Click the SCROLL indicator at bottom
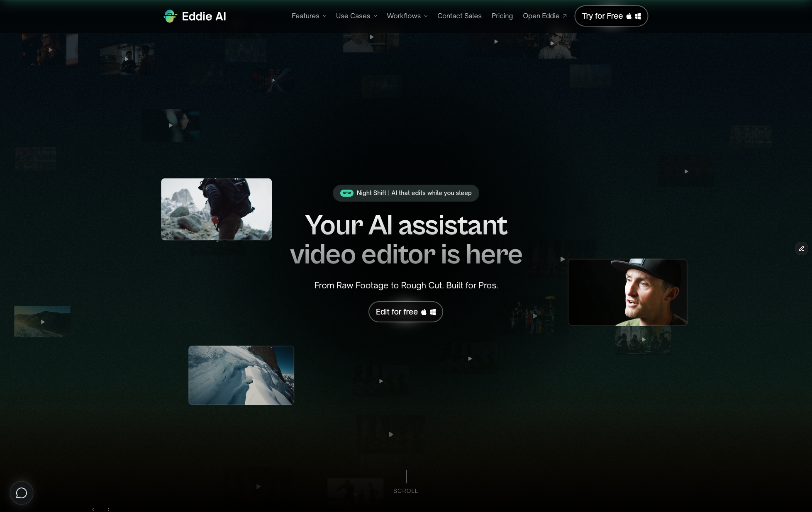812x512 pixels. [x=405, y=491]
